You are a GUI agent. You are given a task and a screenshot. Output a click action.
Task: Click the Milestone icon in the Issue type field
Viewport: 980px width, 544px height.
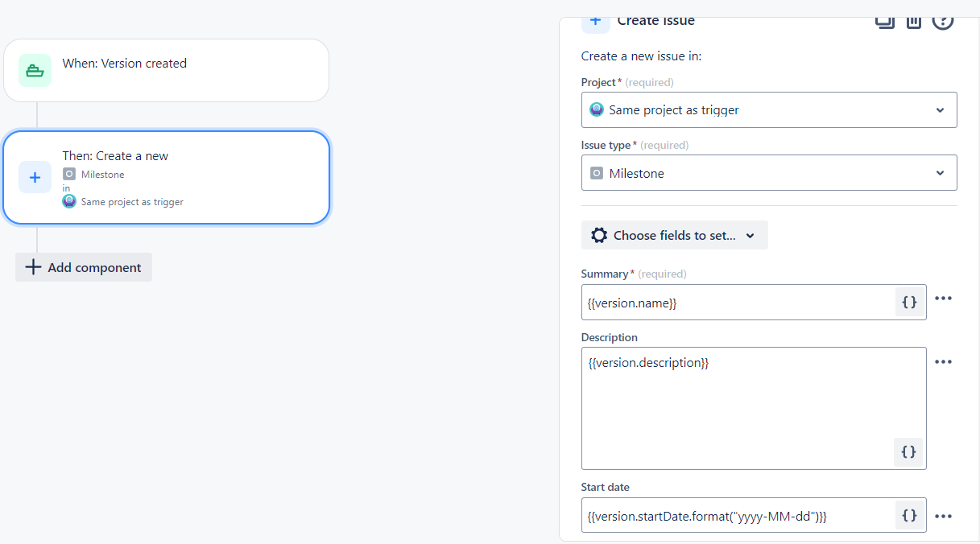[597, 173]
